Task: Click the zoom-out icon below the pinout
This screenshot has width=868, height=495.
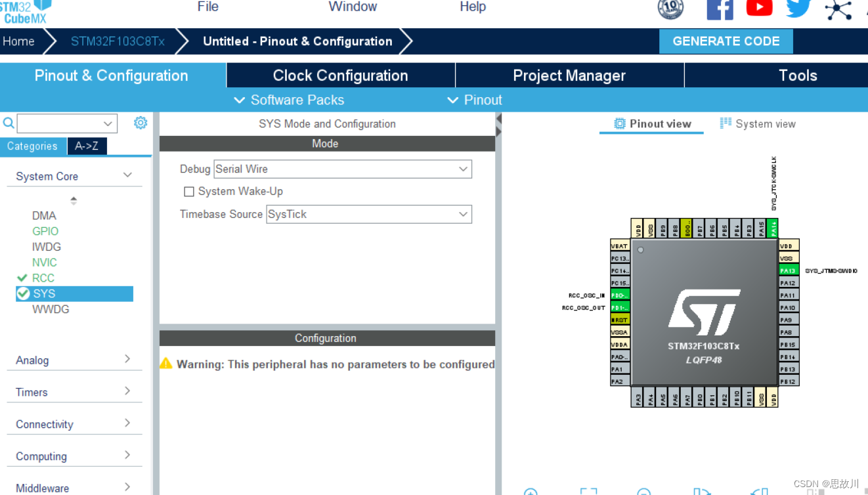Action: point(644,492)
